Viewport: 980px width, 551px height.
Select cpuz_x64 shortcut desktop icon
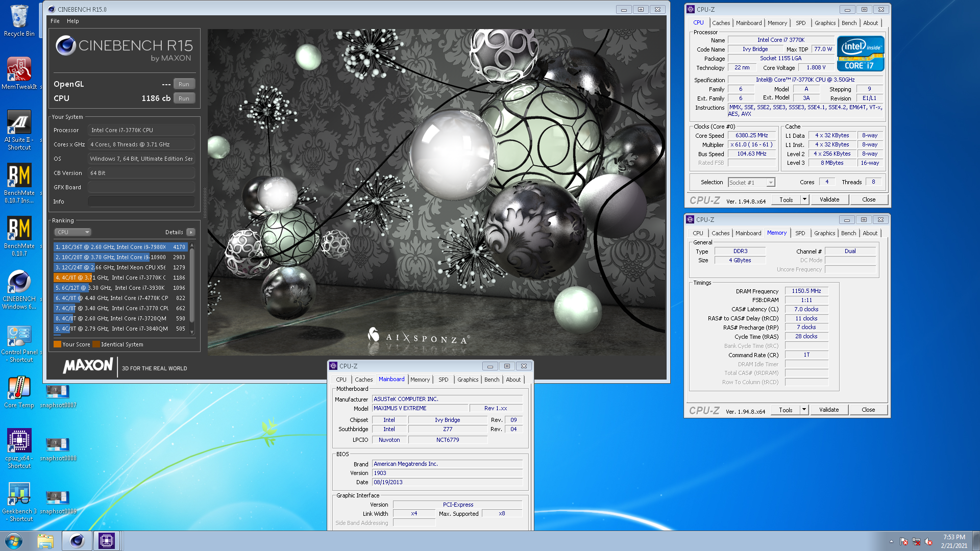tap(19, 448)
